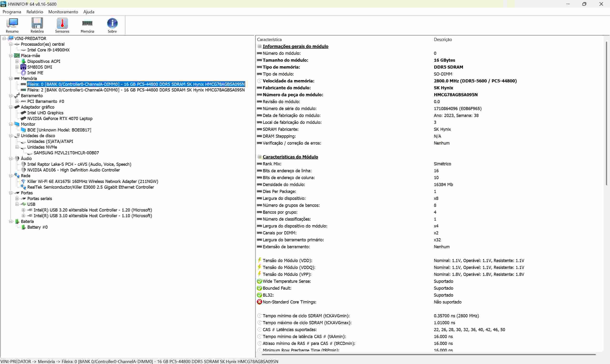
Task: Click the Descrição column header
Action: coord(442,40)
